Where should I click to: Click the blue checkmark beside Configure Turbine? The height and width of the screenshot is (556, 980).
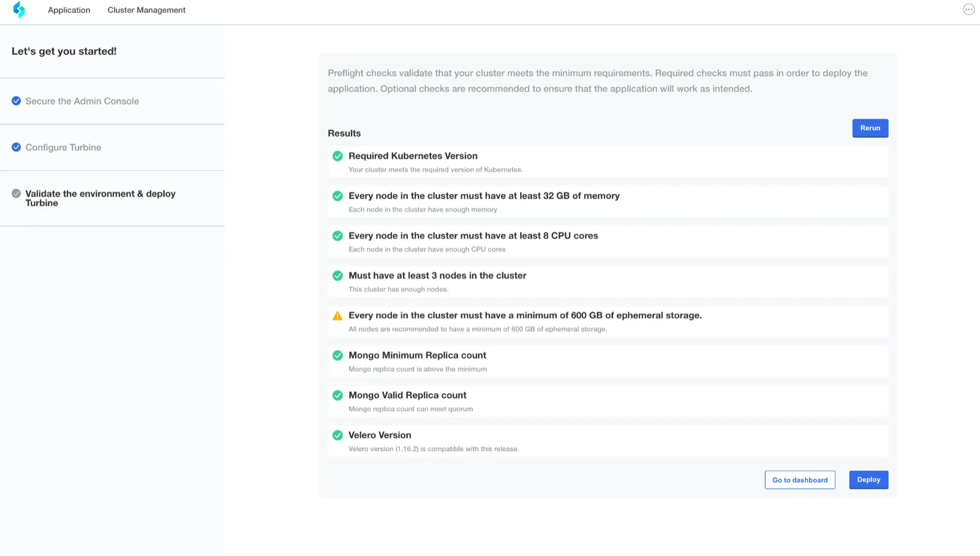point(17,147)
